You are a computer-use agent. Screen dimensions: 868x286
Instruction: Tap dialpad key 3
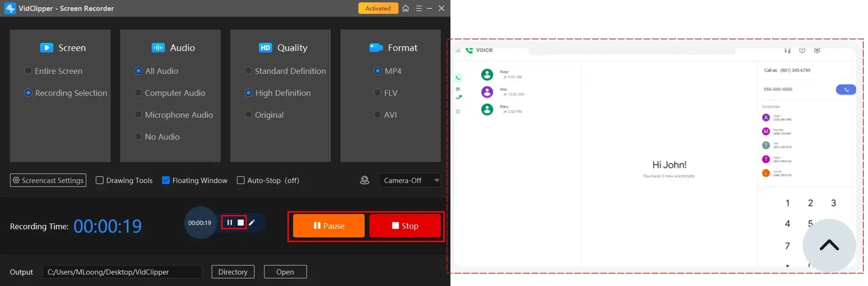834,203
